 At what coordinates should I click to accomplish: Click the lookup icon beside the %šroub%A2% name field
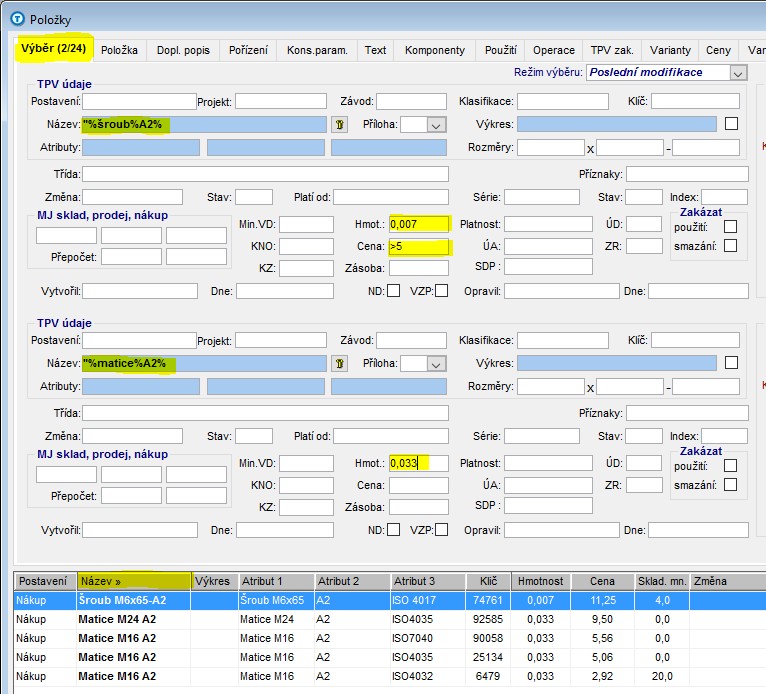(340, 125)
